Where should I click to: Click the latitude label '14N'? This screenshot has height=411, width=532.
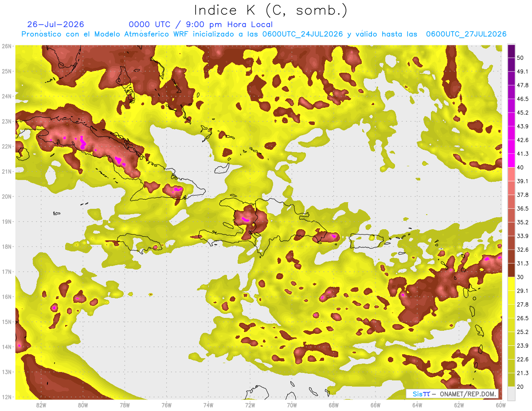7,347
